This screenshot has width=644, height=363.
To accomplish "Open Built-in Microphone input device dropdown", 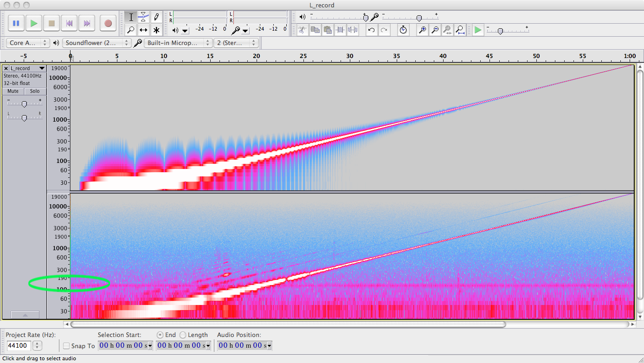I will pos(179,43).
